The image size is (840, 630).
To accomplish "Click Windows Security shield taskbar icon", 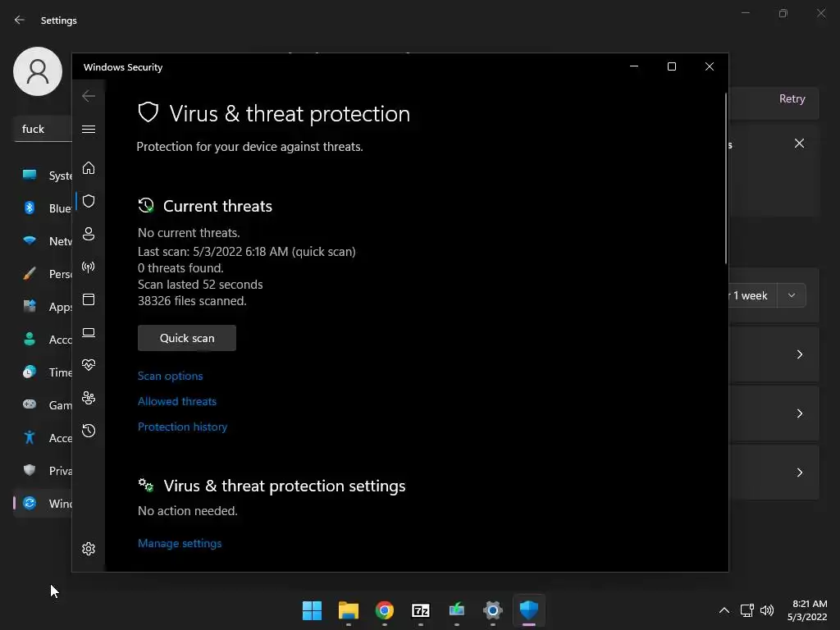I will click(x=529, y=610).
